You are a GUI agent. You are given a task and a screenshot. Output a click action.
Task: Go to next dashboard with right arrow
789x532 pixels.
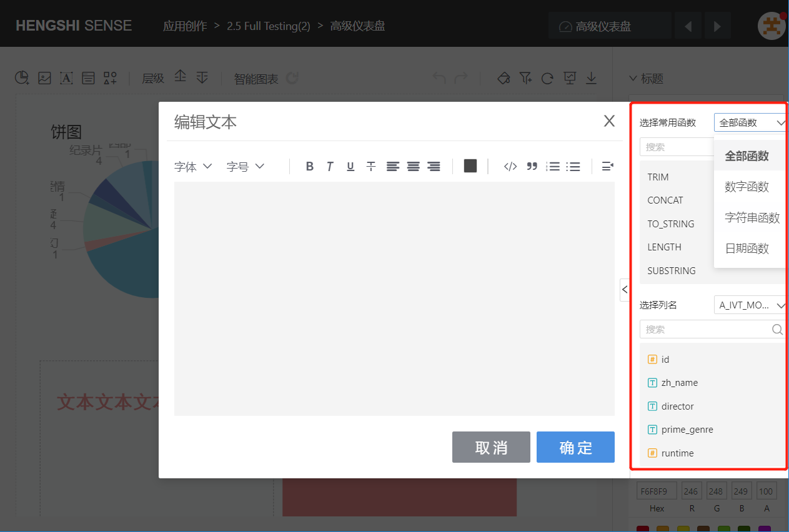(717, 26)
